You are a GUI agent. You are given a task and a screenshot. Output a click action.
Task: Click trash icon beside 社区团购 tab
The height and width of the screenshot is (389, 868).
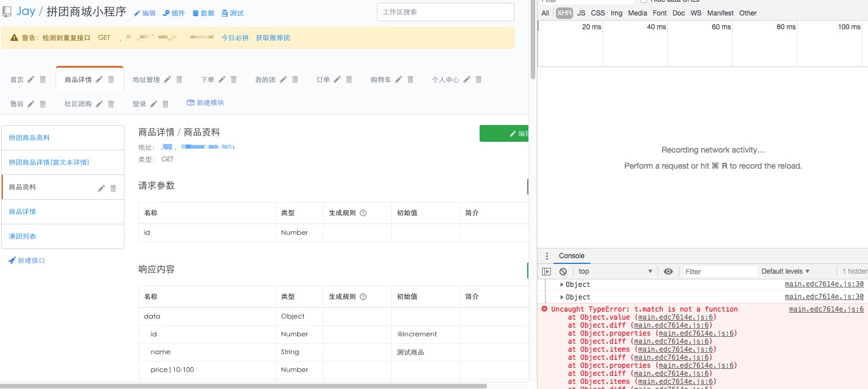pyautogui.click(x=111, y=104)
